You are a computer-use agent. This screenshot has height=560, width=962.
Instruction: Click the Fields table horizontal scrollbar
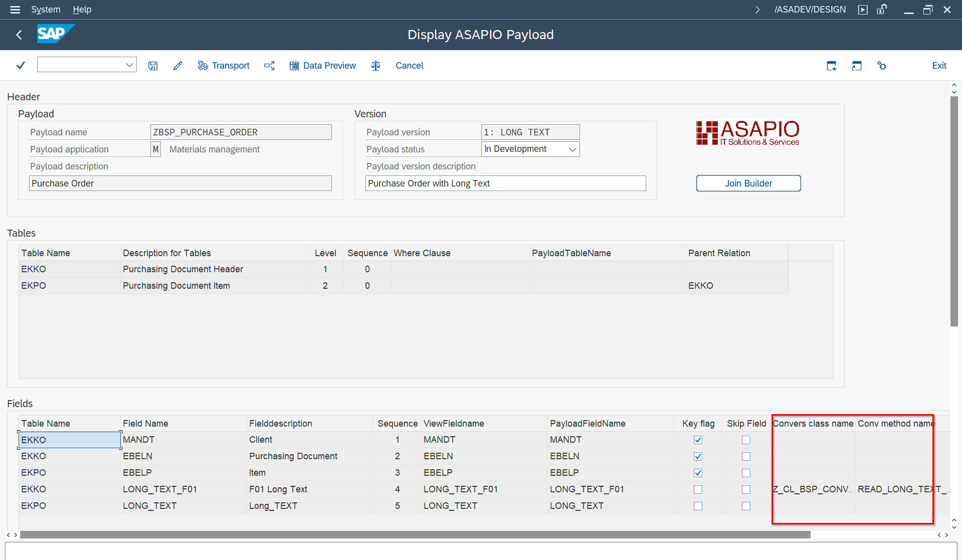click(415, 535)
